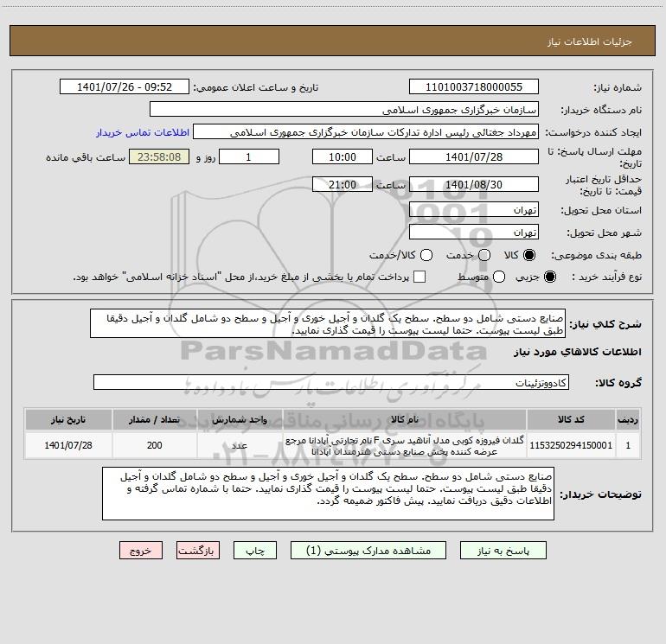This screenshot has height=644, width=666.
Task: Click the نام کالا column header
Action: coord(405,419)
